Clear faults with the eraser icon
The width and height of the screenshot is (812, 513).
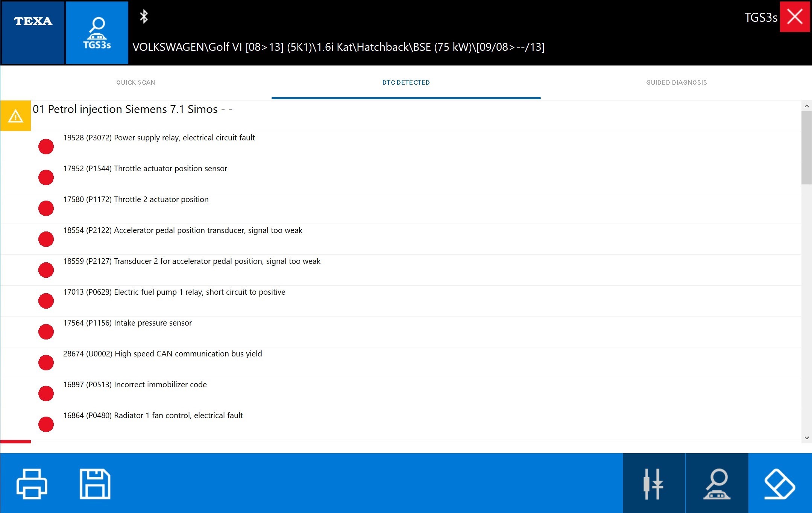coord(780,483)
